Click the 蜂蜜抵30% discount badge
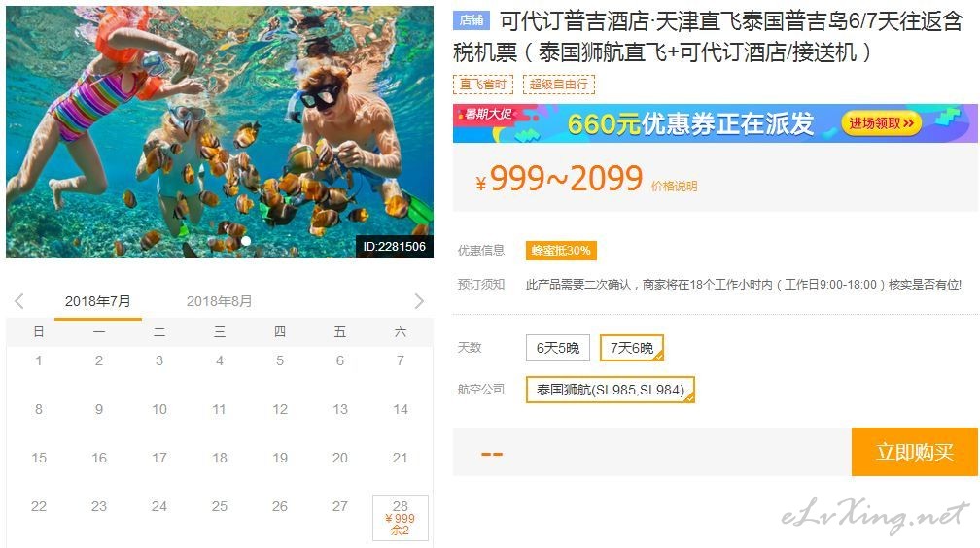The image size is (980, 548). click(561, 251)
